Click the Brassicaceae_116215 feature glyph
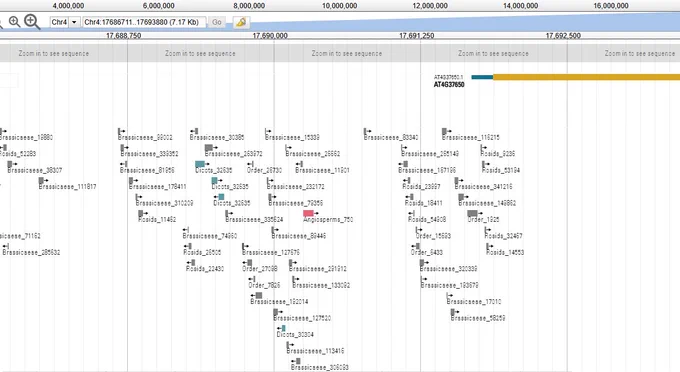 (445, 131)
